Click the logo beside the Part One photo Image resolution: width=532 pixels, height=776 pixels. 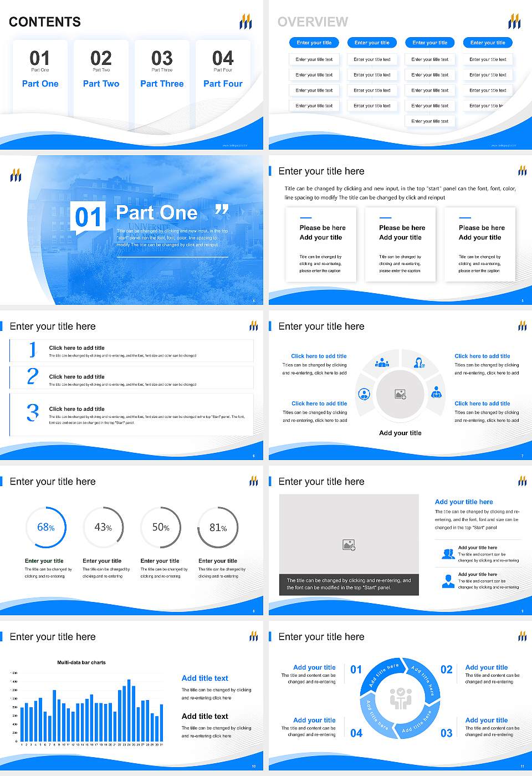pyautogui.click(x=16, y=176)
